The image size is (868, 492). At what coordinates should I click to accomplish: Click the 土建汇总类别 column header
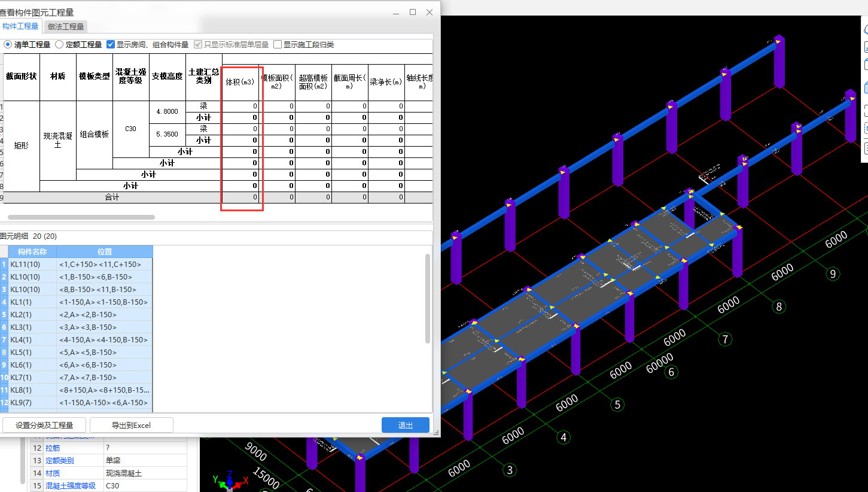[x=204, y=77]
